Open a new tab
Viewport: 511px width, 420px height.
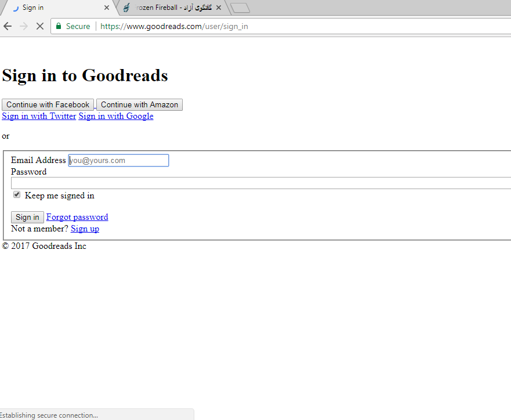(240, 8)
